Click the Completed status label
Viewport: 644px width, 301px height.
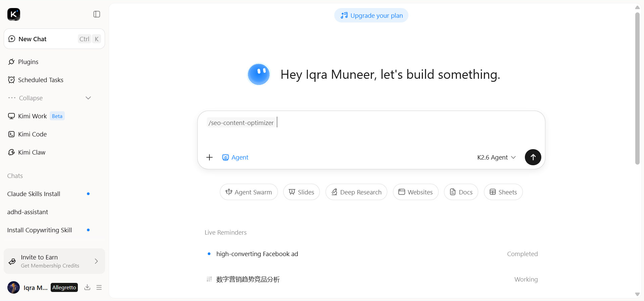coord(522,254)
